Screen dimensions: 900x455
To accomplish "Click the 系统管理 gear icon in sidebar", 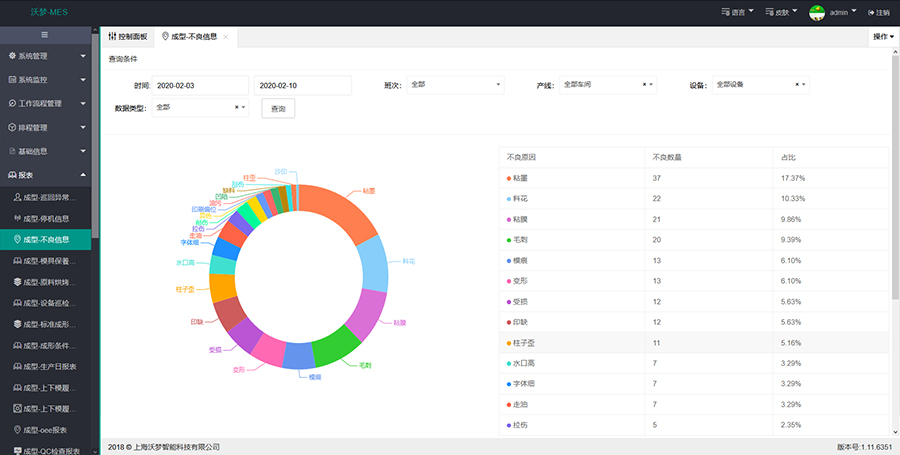I will [12, 56].
